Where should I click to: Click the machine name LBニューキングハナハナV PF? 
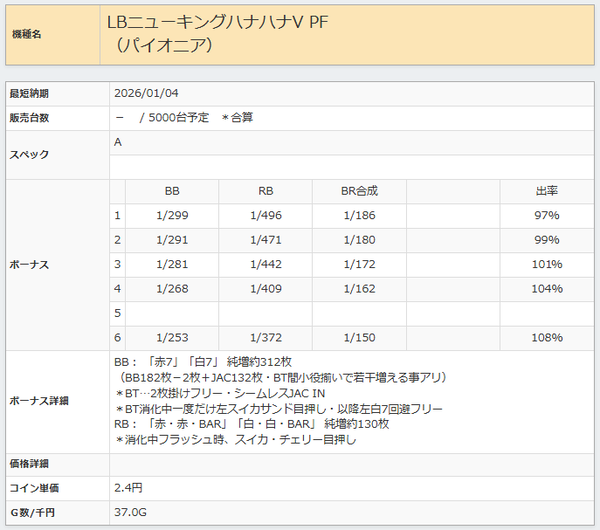[x=217, y=22]
